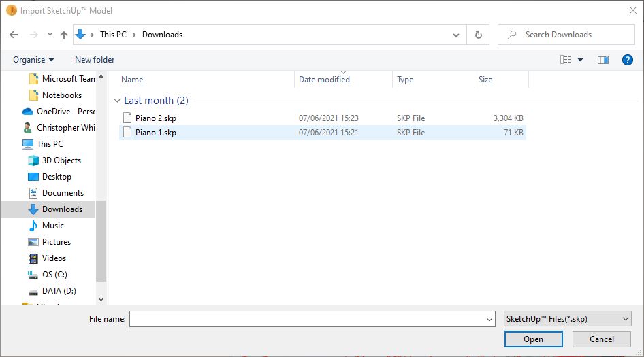Image resolution: width=644 pixels, height=357 pixels.
Task: Open the Organise menu
Action: coord(33,60)
